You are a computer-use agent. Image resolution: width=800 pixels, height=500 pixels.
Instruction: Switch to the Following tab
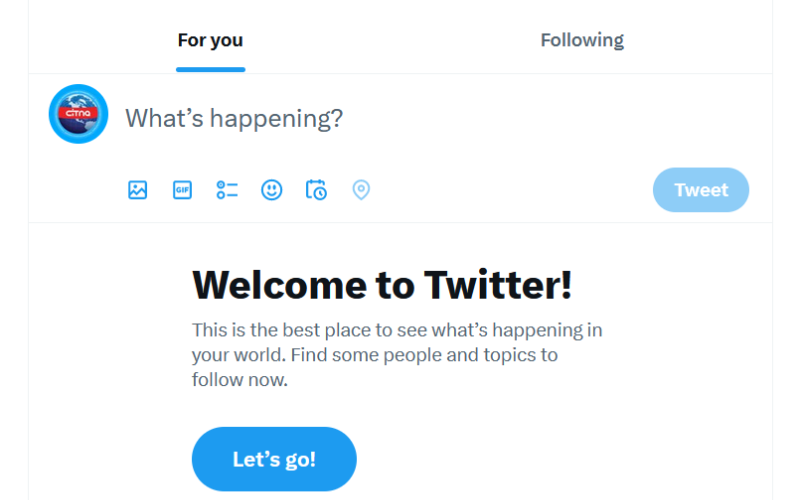[x=582, y=41]
